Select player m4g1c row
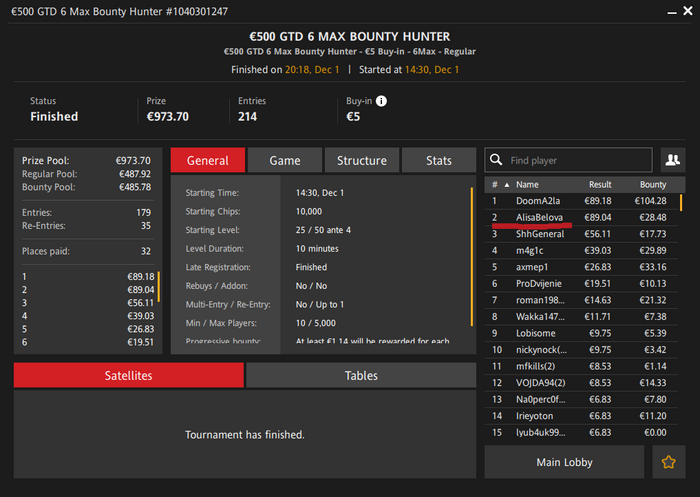 [581, 251]
